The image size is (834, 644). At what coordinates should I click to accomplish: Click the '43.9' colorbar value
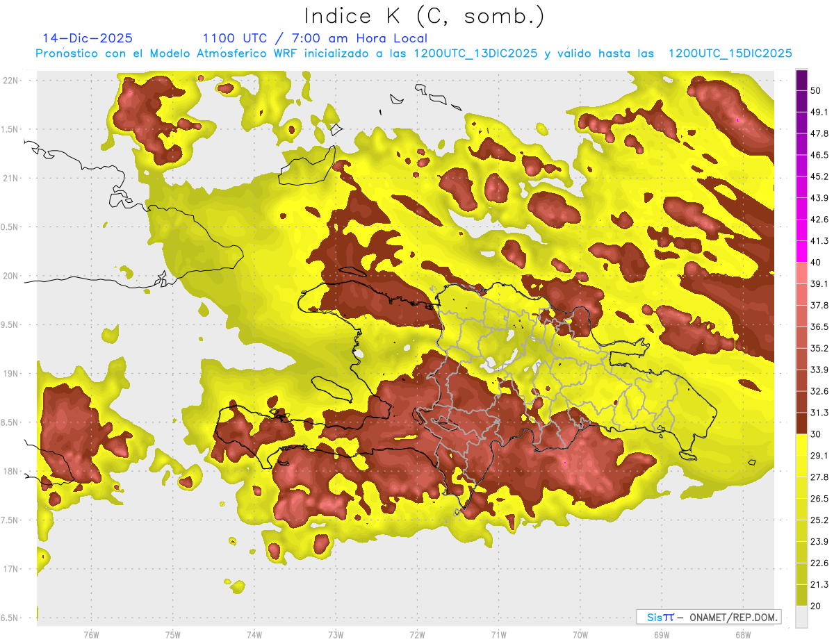[819, 198]
